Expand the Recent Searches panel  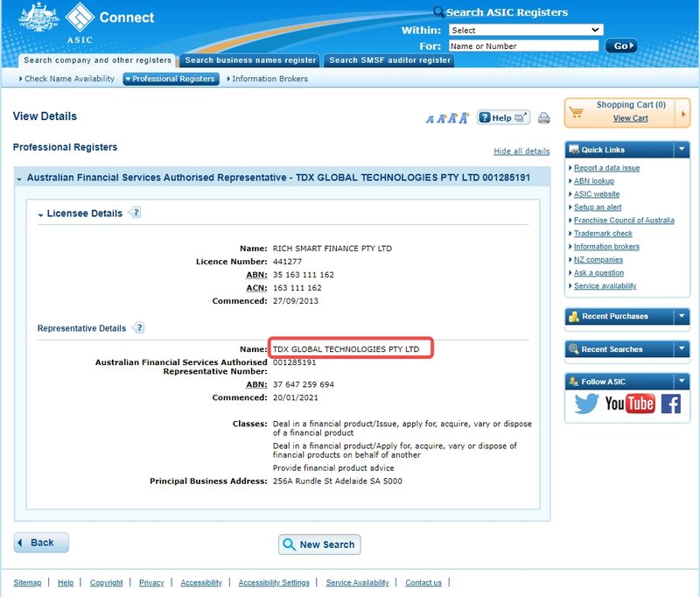[x=682, y=348]
